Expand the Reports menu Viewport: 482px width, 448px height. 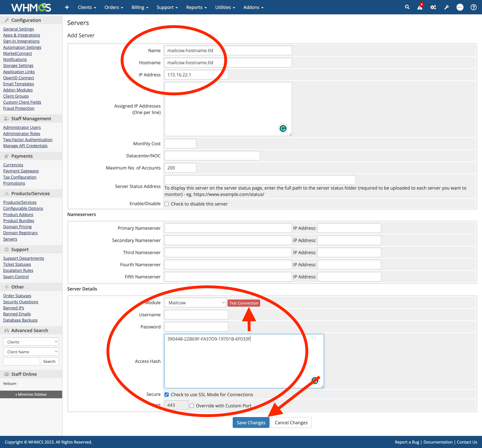point(196,7)
